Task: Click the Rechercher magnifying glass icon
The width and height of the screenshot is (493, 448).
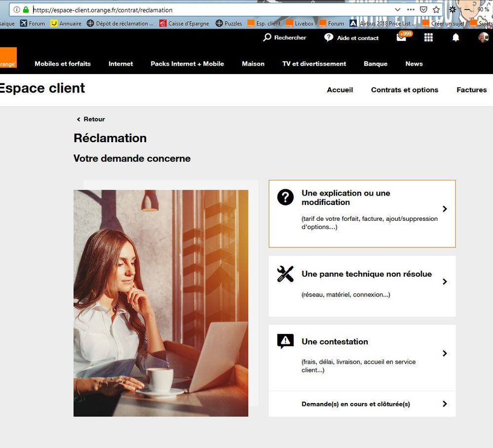Action: 267,38
